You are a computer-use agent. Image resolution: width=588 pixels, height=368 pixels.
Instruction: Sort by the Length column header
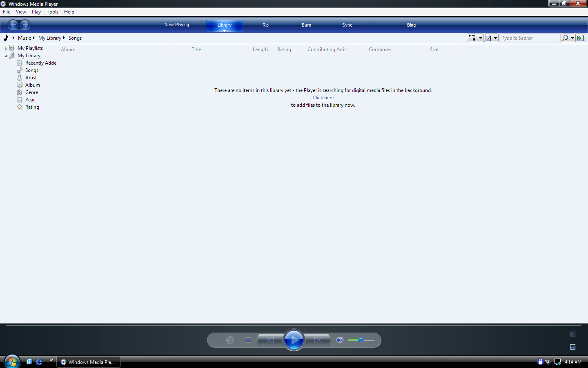point(260,49)
